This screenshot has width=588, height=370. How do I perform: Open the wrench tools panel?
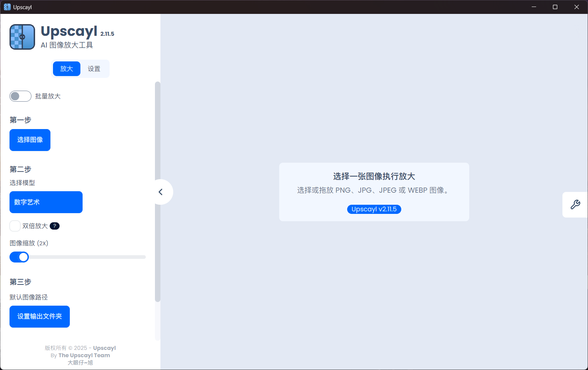(575, 204)
